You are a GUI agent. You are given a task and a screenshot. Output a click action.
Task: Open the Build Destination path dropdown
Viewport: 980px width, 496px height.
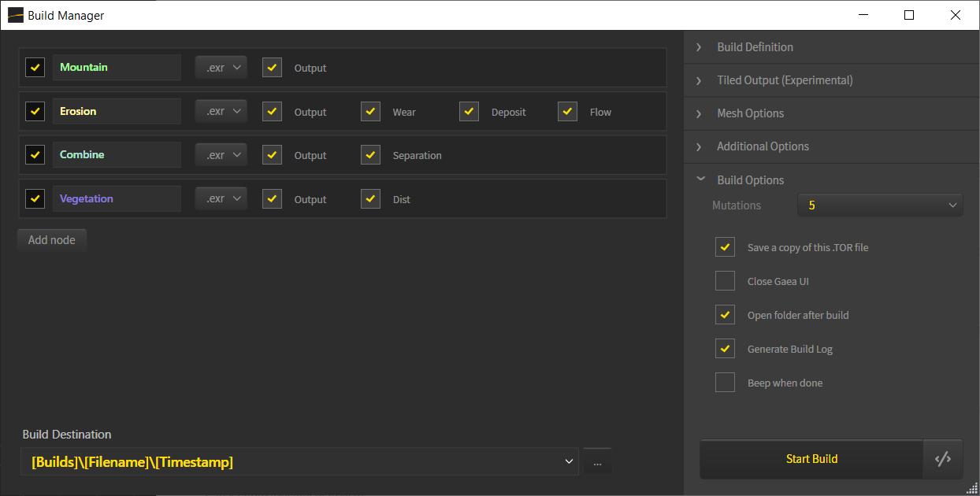[569, 462]
